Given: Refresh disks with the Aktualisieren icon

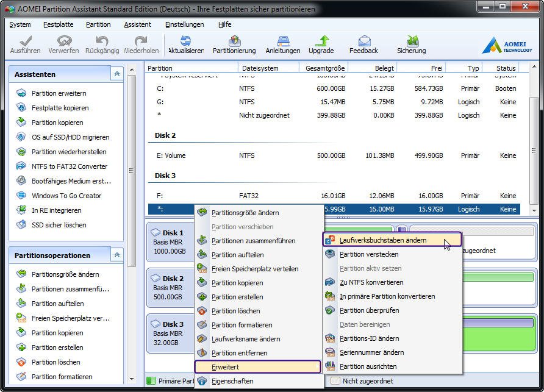Looking at the screenshot, I should click(x=186, y=41).
